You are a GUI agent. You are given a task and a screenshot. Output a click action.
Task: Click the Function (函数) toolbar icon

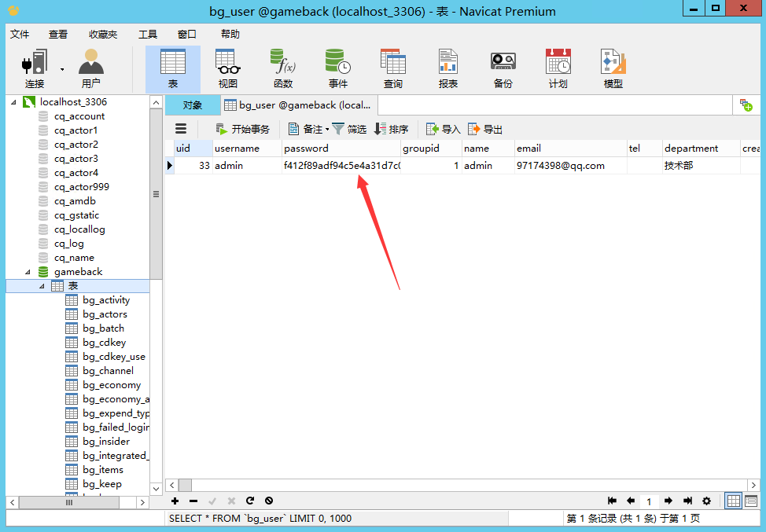282,68
